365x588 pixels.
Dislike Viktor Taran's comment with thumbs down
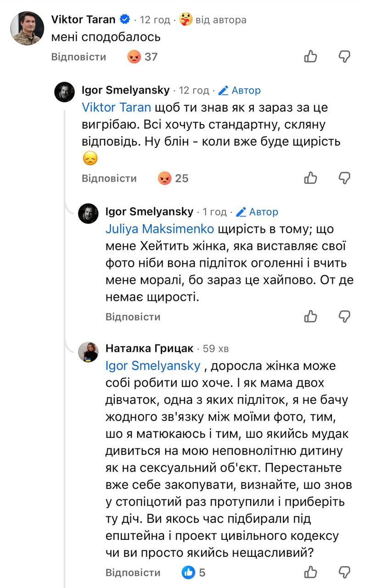click(344, 57)
